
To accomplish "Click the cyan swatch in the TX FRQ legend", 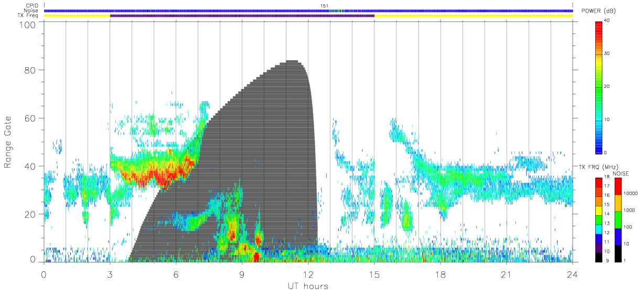I will pyautogui.click(x=598, y=229).
